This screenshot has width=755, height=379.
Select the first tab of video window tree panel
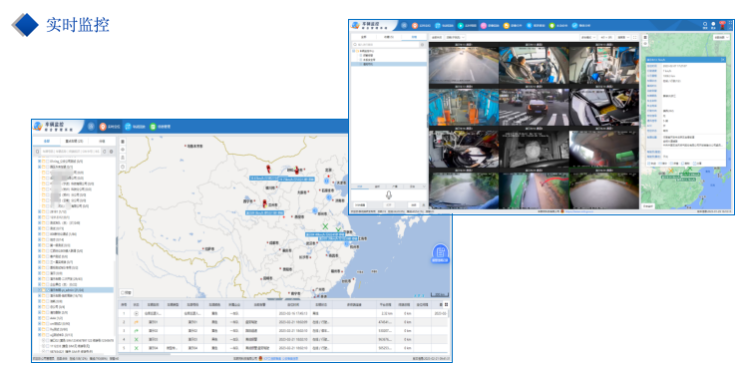[364, 37]
